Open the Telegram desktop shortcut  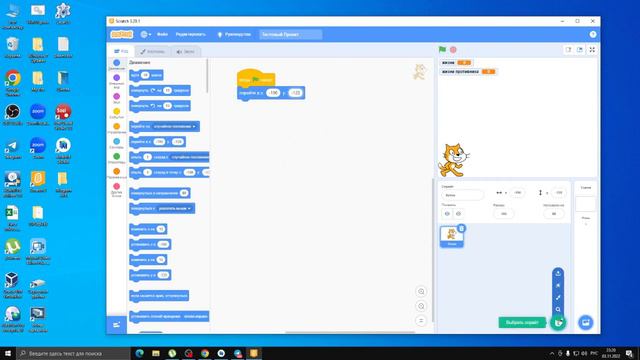coord(13,149)
